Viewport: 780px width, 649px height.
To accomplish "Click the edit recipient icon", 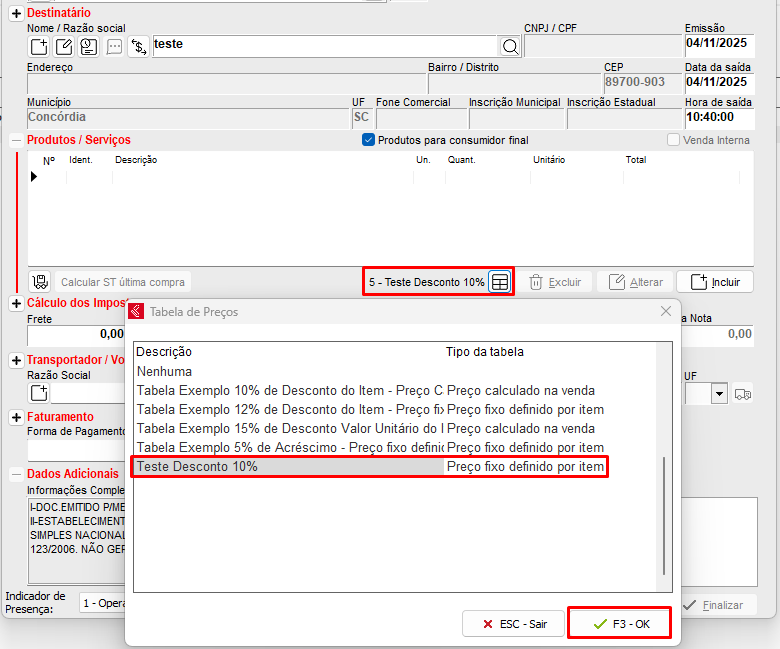I will (64, 46).
